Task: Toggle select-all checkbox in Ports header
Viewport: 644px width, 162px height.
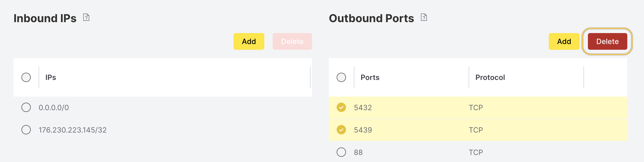Action: click(x=341, y=77)
